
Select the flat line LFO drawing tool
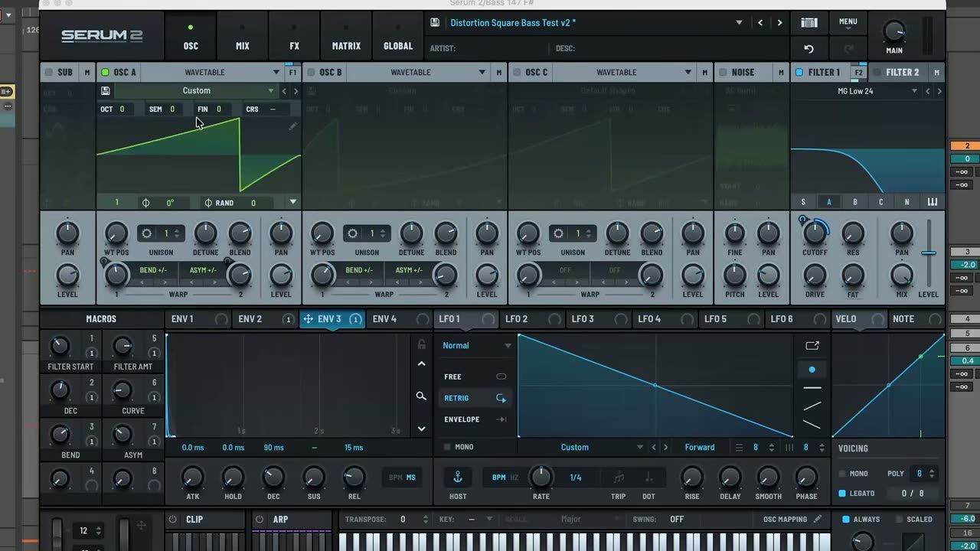(812, 388)
